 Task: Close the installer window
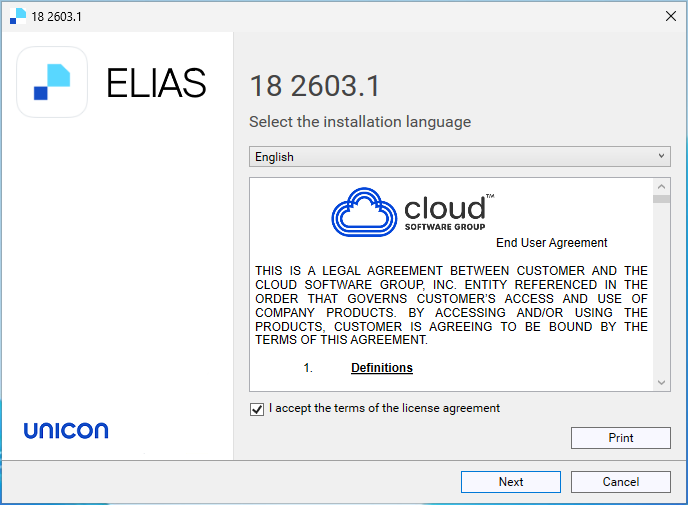point(670,16)
